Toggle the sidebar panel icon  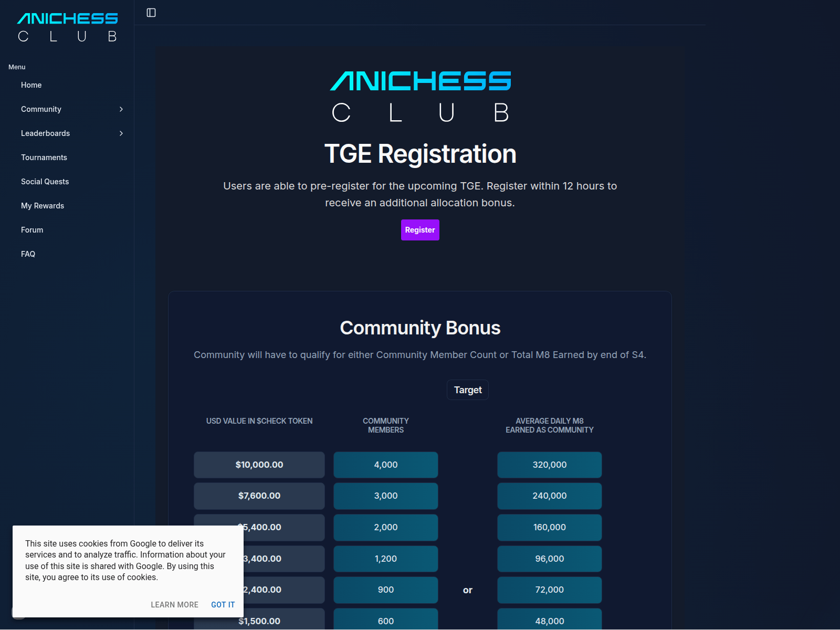[151, 13]
